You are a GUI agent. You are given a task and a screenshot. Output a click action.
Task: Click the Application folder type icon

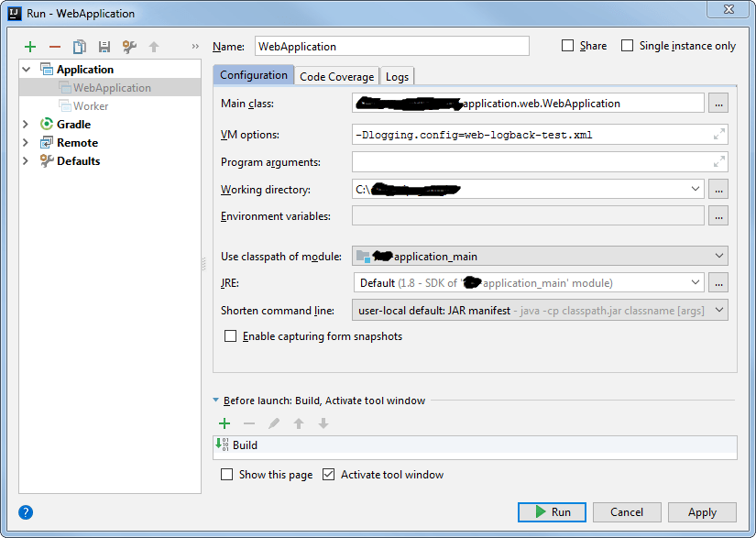pyautogui.click(x=47, y=69)
